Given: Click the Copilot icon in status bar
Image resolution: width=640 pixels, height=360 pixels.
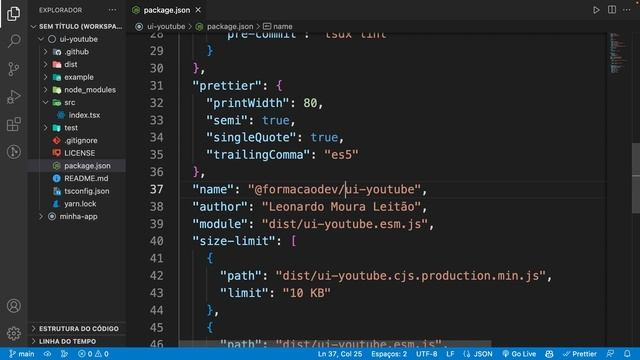Looking at the screenshot, I should coord(549,354).
